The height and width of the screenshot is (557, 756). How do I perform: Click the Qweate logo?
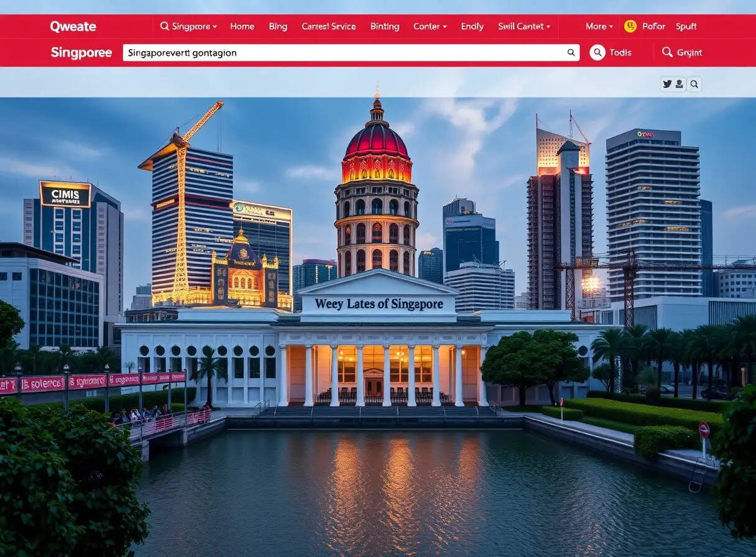73,26
